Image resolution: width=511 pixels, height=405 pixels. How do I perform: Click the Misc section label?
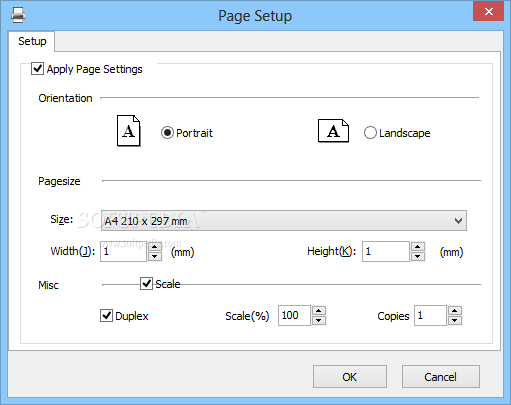tap(48, 285)
